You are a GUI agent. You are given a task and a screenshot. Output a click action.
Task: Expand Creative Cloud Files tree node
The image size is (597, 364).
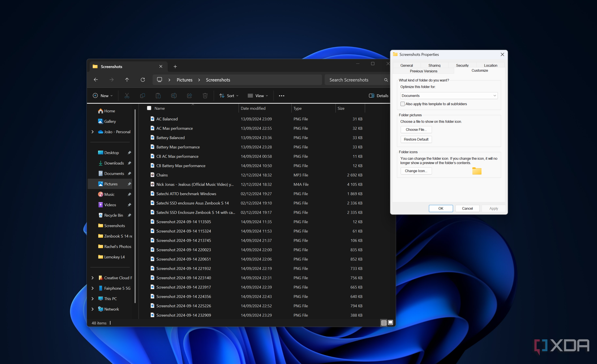click(x=92, y=278)
